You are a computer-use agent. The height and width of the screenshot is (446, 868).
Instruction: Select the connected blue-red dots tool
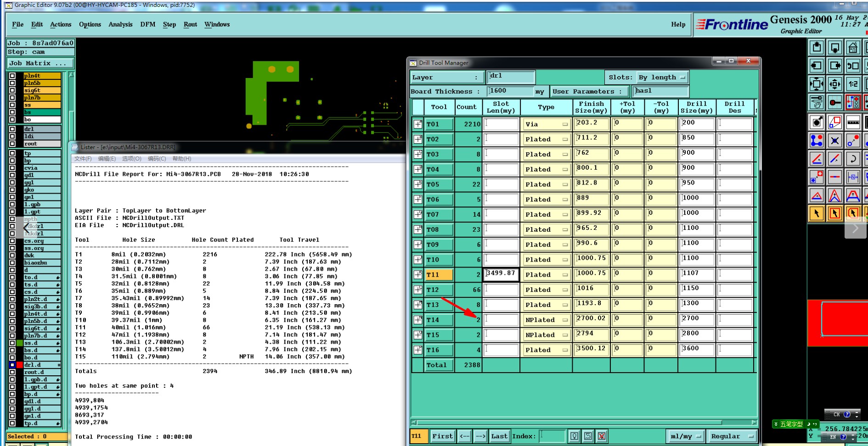click(817, 140)
